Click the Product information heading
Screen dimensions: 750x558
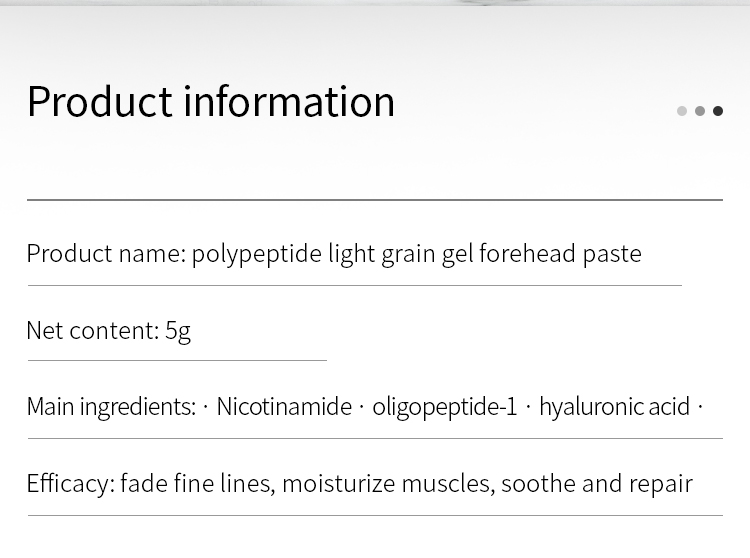coord(211,101)
